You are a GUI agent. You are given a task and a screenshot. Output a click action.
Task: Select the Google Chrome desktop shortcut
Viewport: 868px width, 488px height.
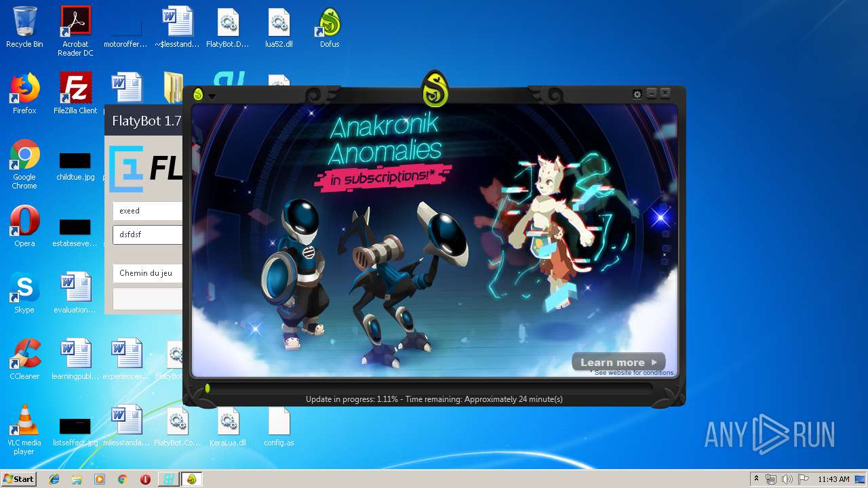click(24, 164)
